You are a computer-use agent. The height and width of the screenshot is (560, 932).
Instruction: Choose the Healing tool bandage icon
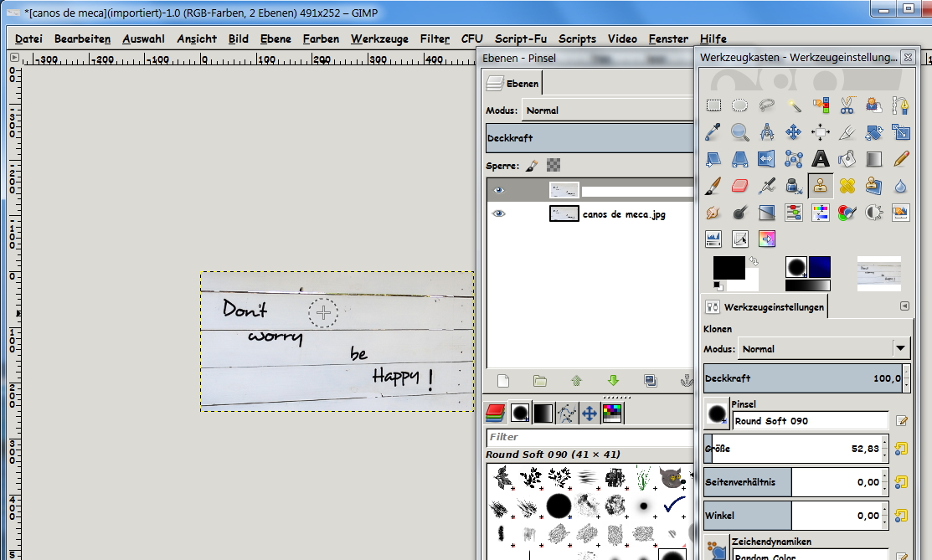coord(847,185)
